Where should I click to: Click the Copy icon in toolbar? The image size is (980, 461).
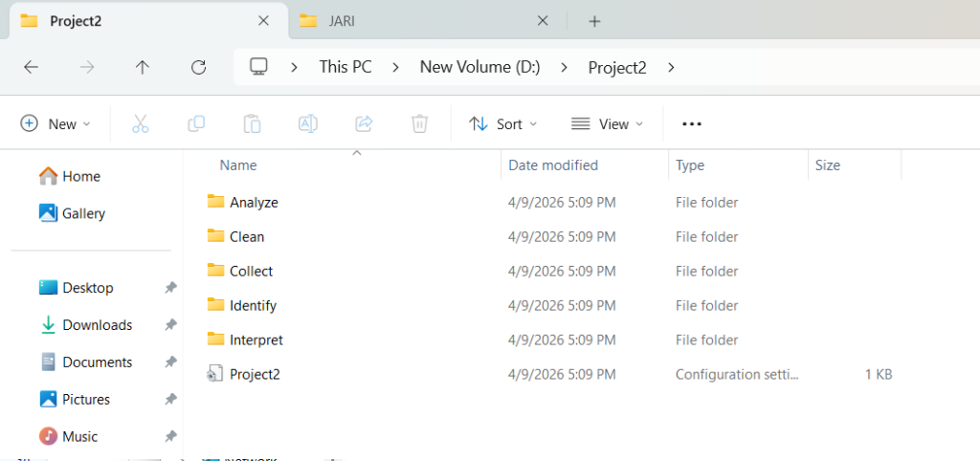click(196, 123)
